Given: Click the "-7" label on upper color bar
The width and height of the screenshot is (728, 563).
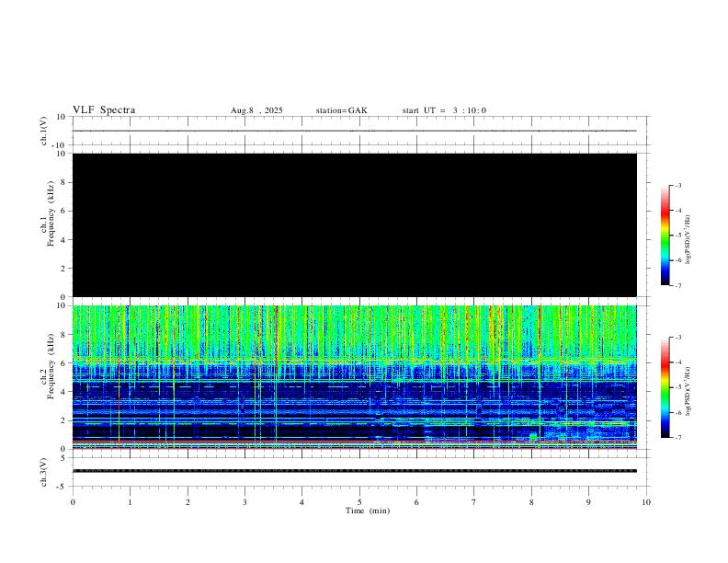Looking at the screenshot, I should pos(677,285).
